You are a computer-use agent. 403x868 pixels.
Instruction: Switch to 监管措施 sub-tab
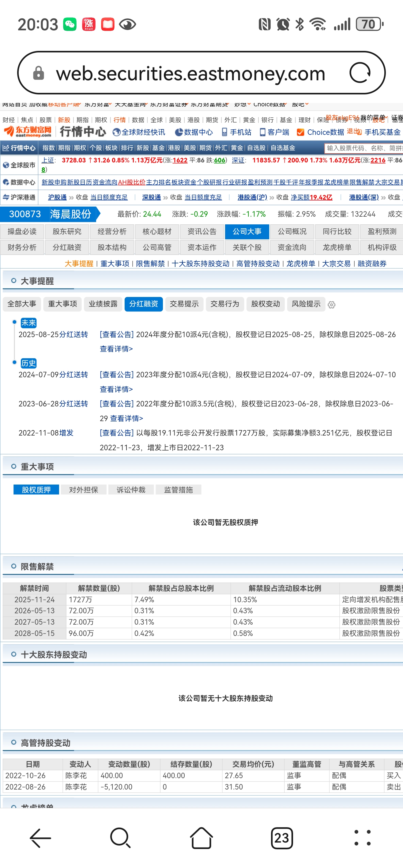pos(179,489)
